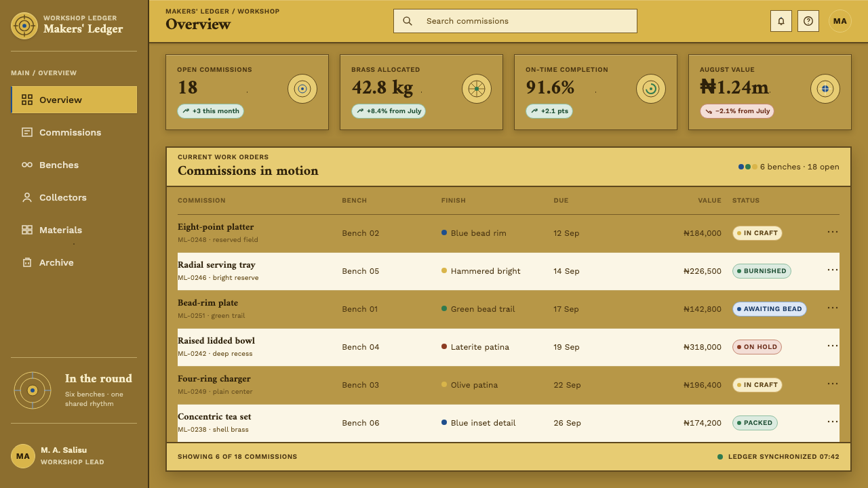Select Overview in the sidebar
This screenshot has height=488, width=868.
coord(74,100)
